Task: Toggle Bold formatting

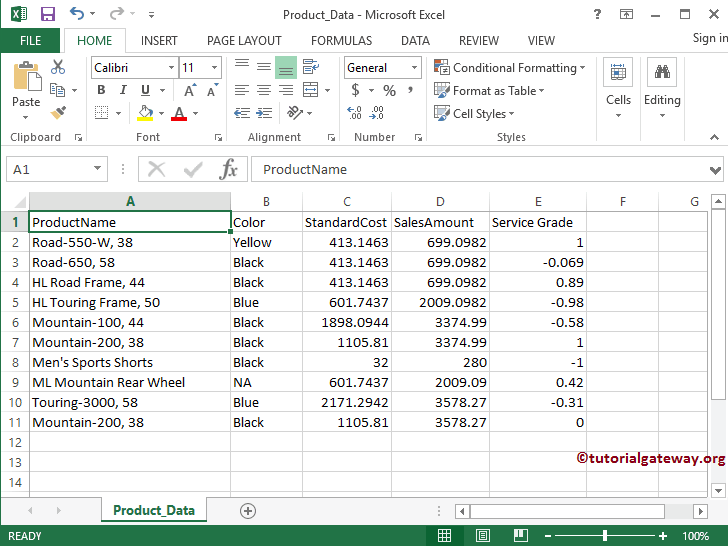Action: click(x=101, y=90)
